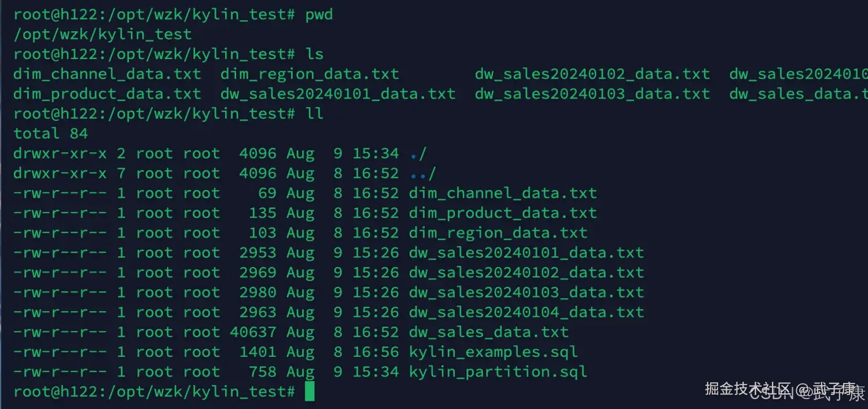Screen dimensions: 868x409
Task: Click dw_sales20240102_data.txt in the long listing
Action: pos(526,272)
